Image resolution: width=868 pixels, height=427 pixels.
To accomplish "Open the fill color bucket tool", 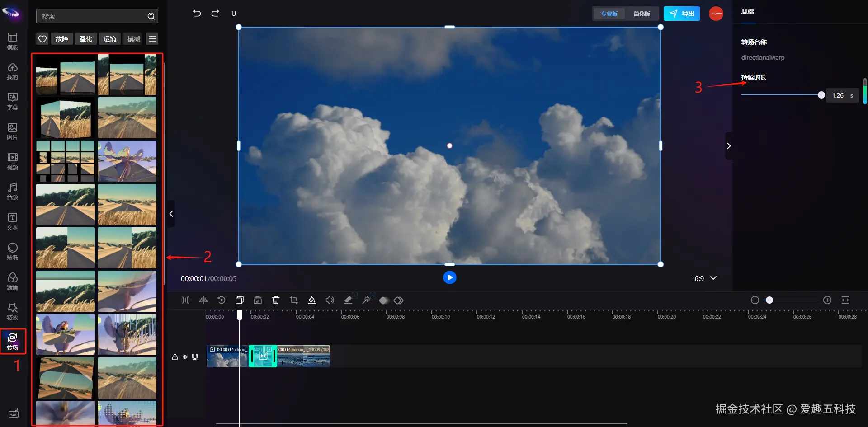I will [x=312, y=300].
